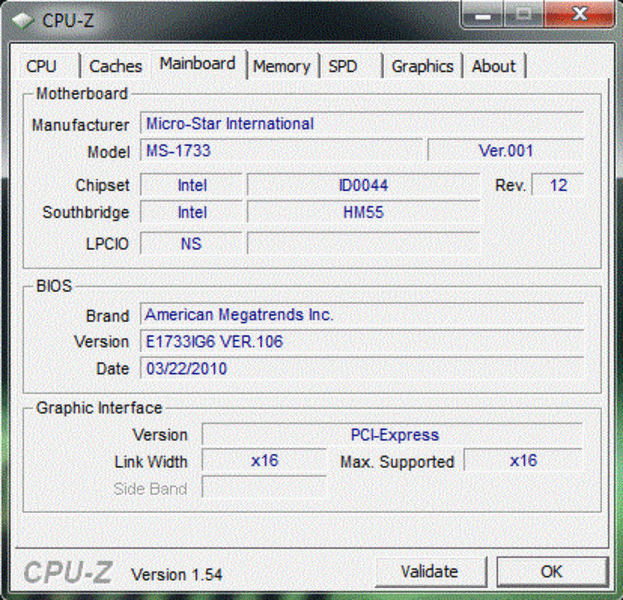Viewport: 623px width, 600px height.
Task: Click the BIOS Brand American Megatrends field
Action: pyautogui.click(x=362, y=315)
